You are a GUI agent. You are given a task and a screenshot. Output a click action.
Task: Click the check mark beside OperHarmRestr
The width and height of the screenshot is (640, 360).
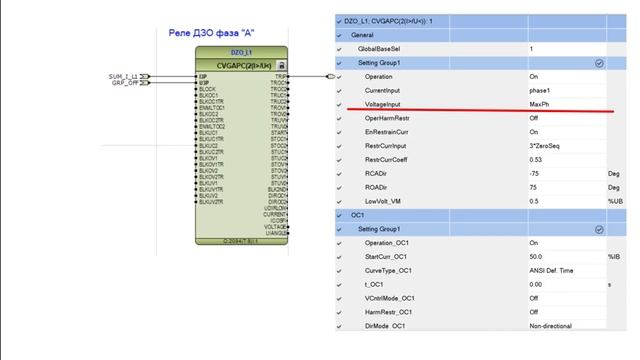pyautogui.click(x=339, y=118)
